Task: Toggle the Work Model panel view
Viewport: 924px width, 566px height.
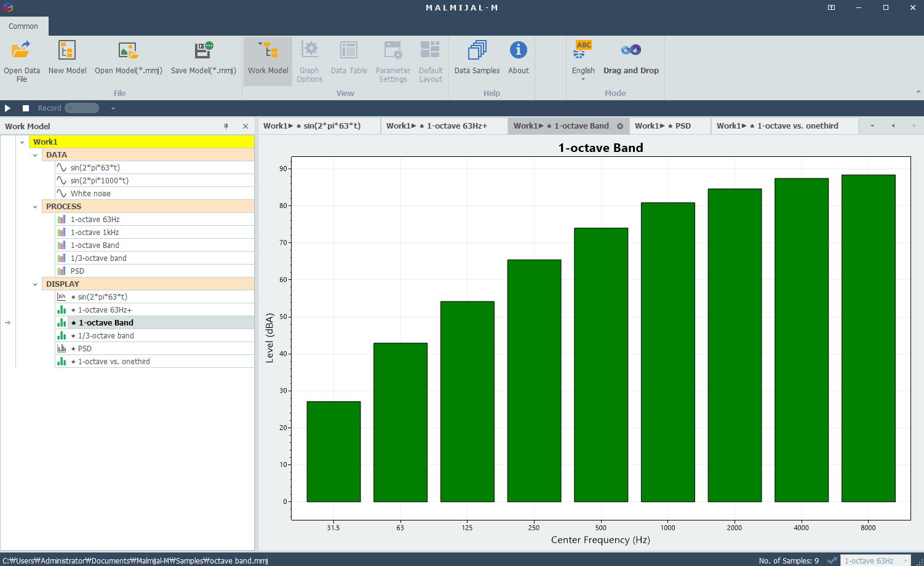Action: tap(268, 61)
